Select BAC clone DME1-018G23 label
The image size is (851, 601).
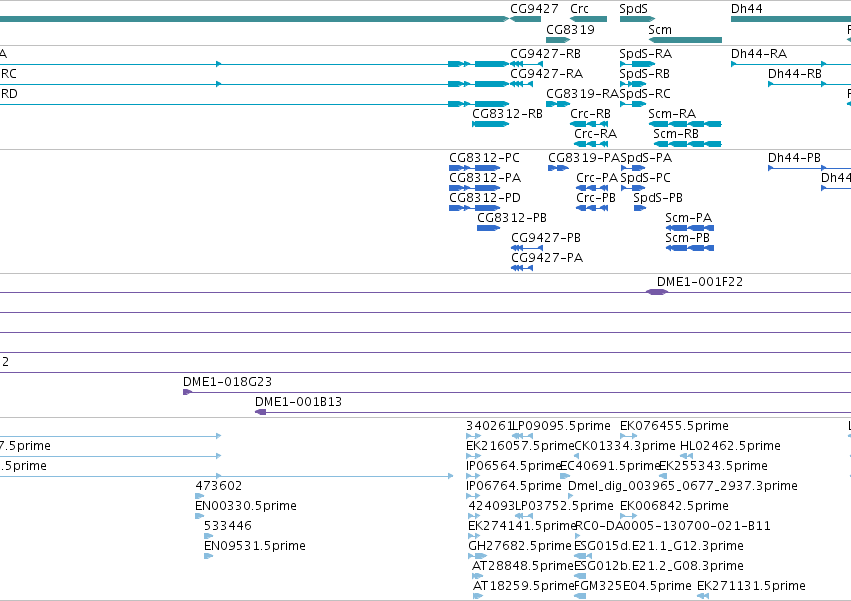(x=227, y=382)
